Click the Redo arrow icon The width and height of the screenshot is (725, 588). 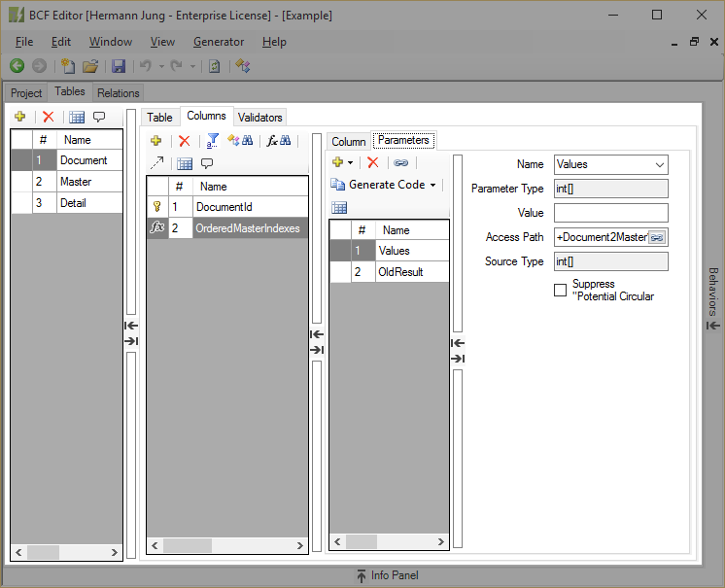[x=176, y=66]
